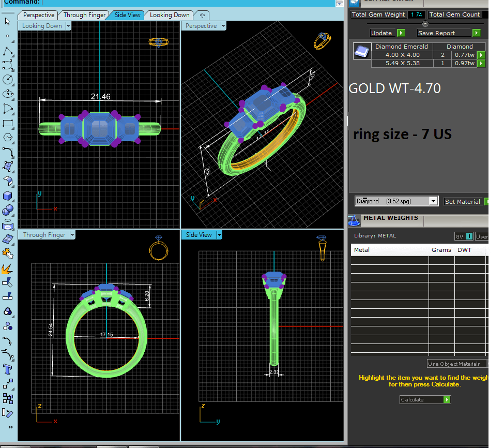Pick the Polyline tool in left toolbar
Image resolution: width=504 pixels, height=448 pixels.
click(8, 51)
